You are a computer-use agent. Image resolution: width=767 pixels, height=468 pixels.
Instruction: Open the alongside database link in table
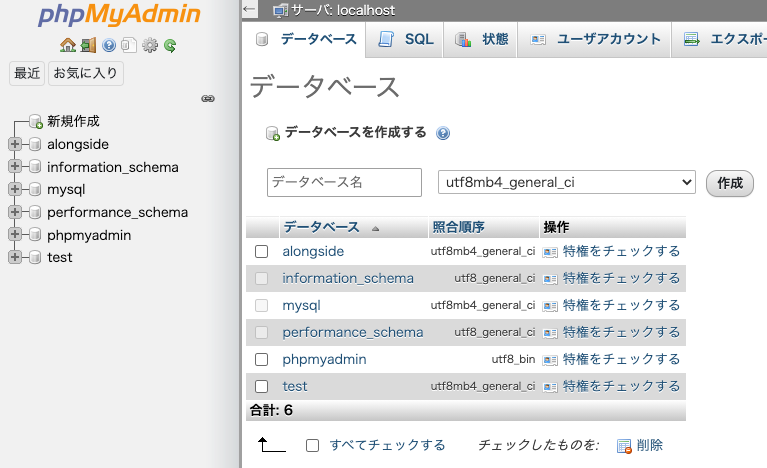313,251
